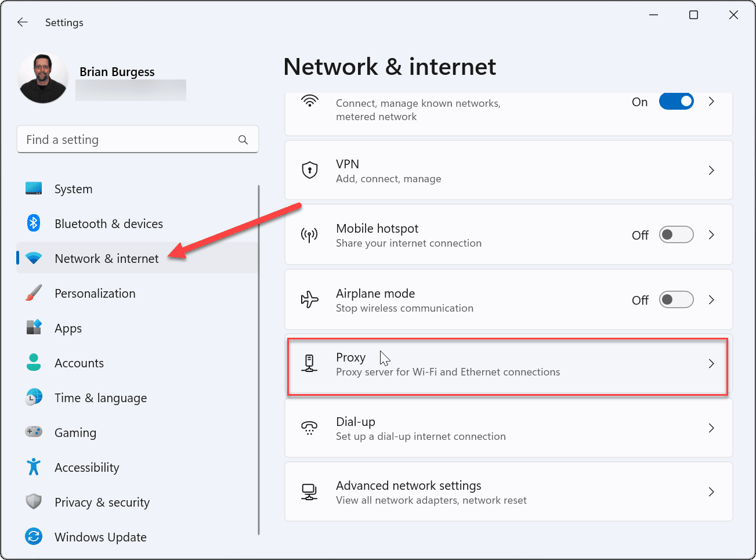Open VPN Add, connect, manage
Image resolution: width=756 pixels, height=560 pixels.
[509, 171]
